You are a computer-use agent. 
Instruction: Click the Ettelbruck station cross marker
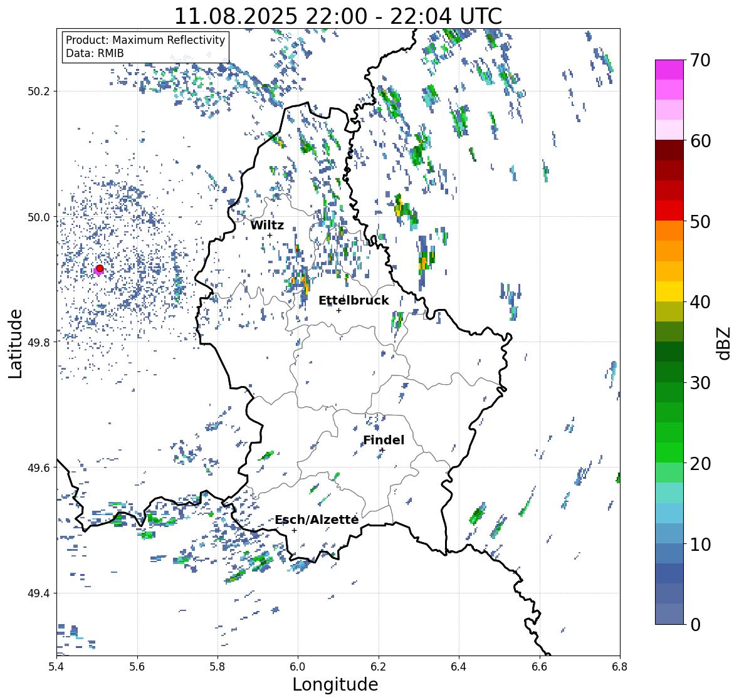pyautogui.click(x=338, y=310)
